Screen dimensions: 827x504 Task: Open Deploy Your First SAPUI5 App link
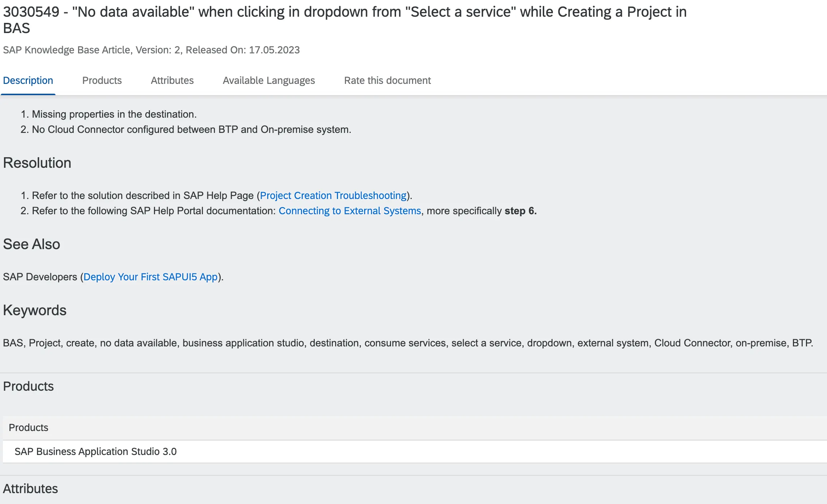[x=150, y=277]
